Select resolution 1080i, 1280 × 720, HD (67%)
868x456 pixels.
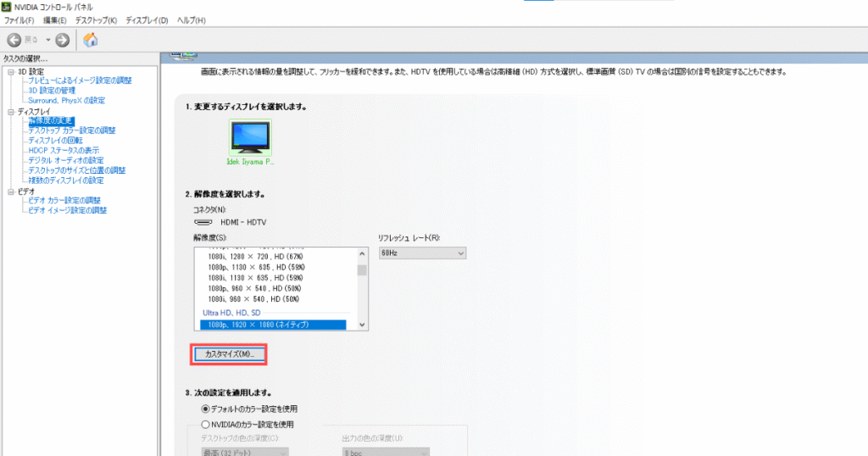coord(255,257)
